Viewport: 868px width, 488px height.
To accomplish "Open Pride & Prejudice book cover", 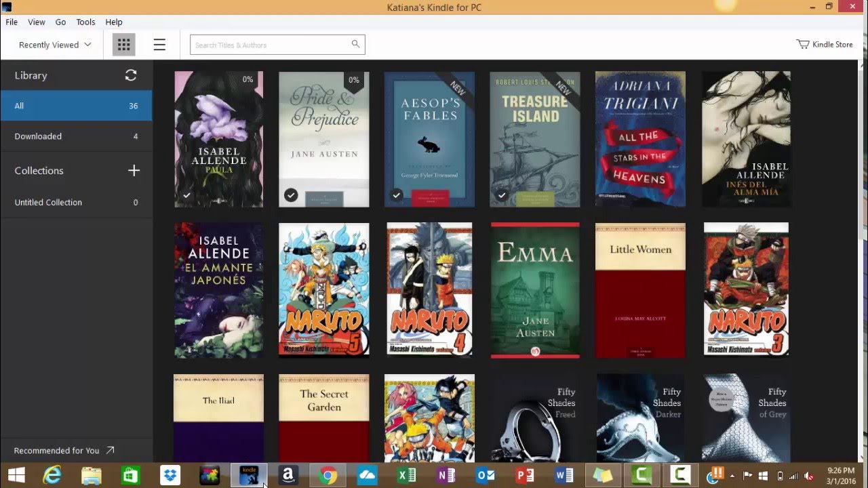I will [x=324, y=139].
